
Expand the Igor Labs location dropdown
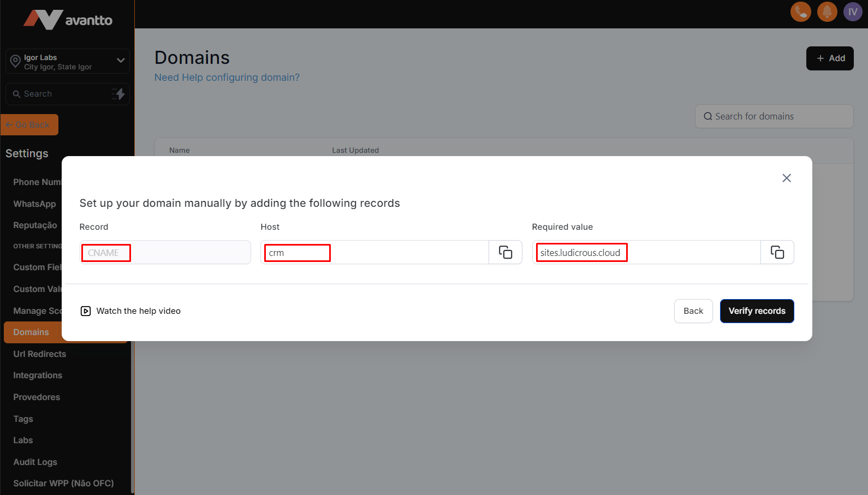tap(121, 61)
